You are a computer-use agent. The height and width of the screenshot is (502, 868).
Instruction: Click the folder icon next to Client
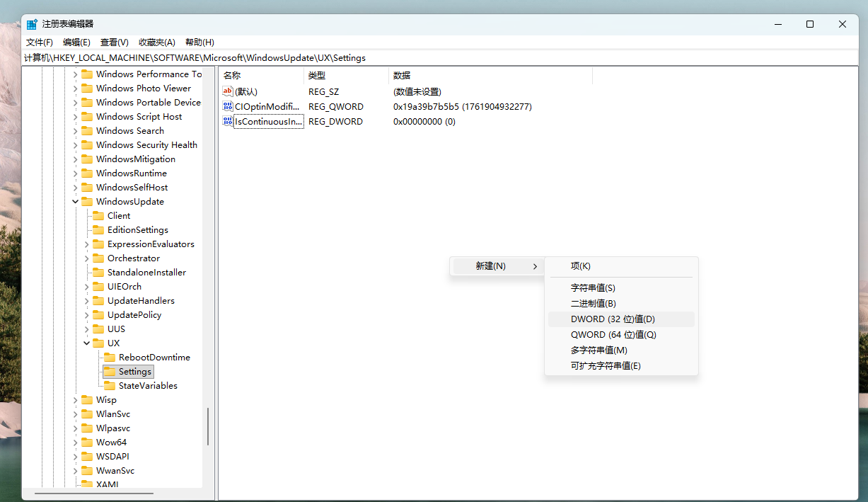coord(98,216)
